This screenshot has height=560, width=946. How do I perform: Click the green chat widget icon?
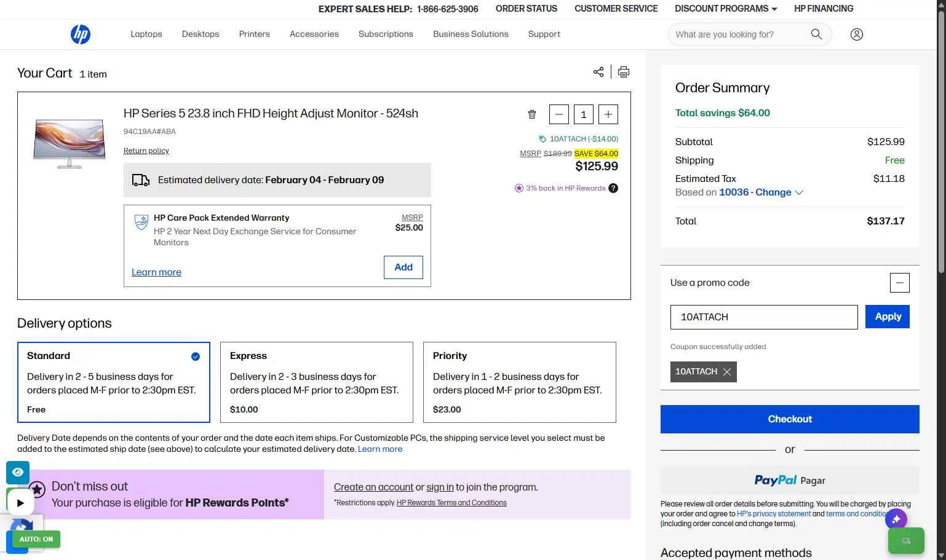(906, 541)
